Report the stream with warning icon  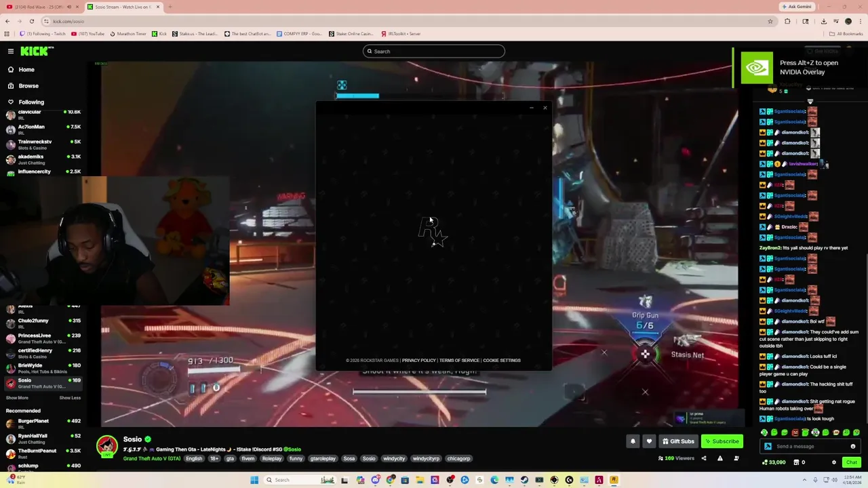720,459
